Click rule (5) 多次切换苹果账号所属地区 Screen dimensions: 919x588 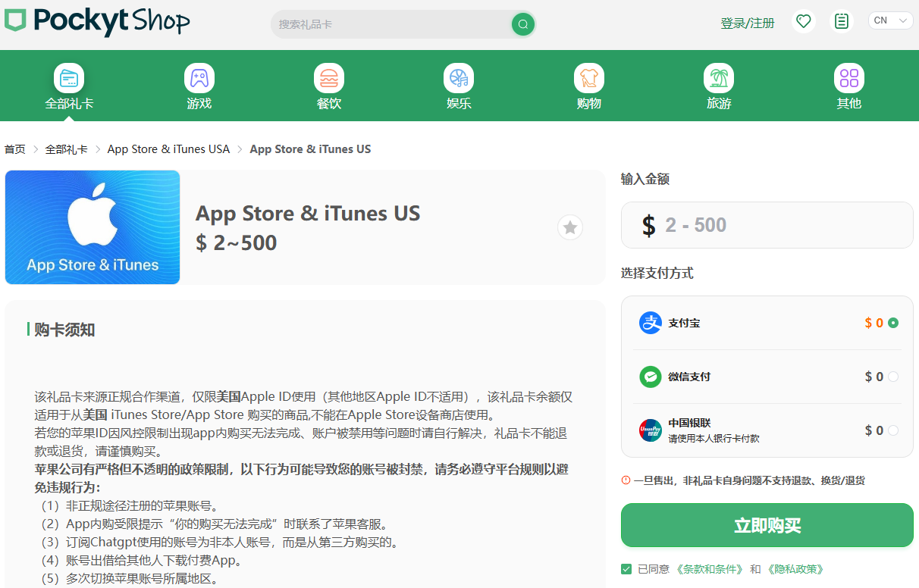tap(127, 580)
